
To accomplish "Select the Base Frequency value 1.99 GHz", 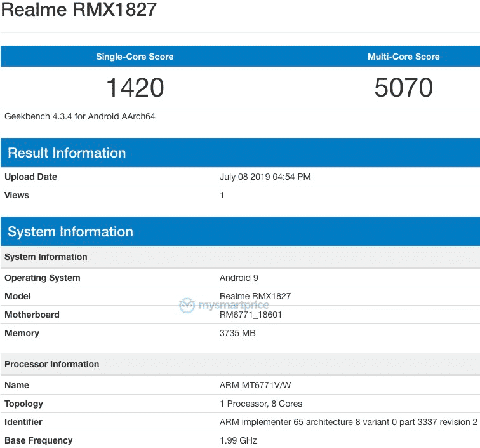I will tap(238, 440).
